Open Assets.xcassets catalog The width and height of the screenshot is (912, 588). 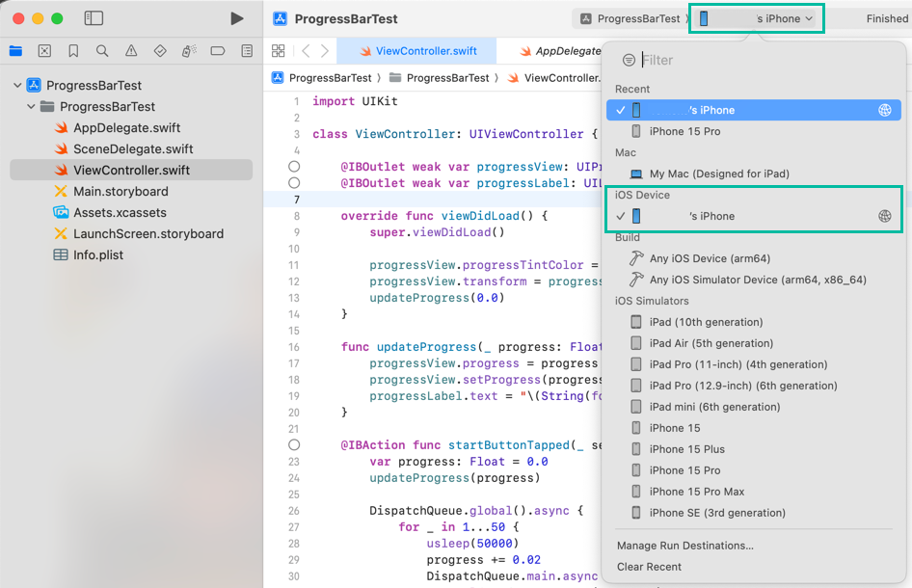[109, 212]
